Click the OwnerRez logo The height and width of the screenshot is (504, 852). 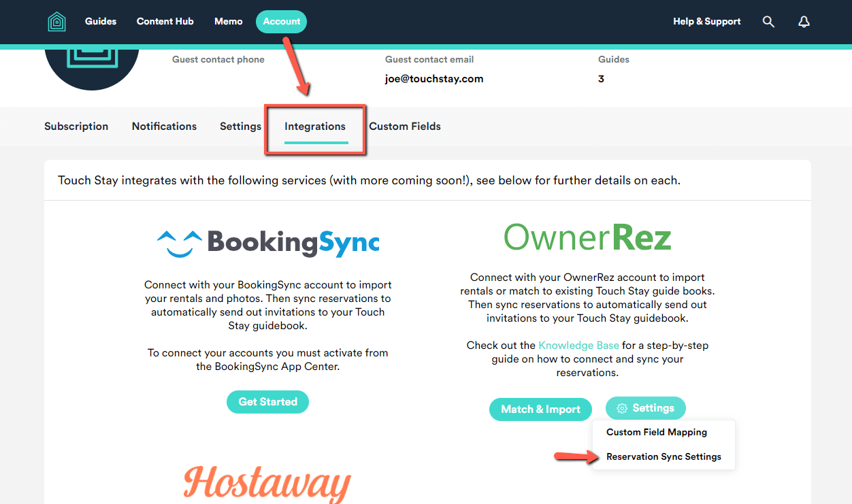[587, 237]
